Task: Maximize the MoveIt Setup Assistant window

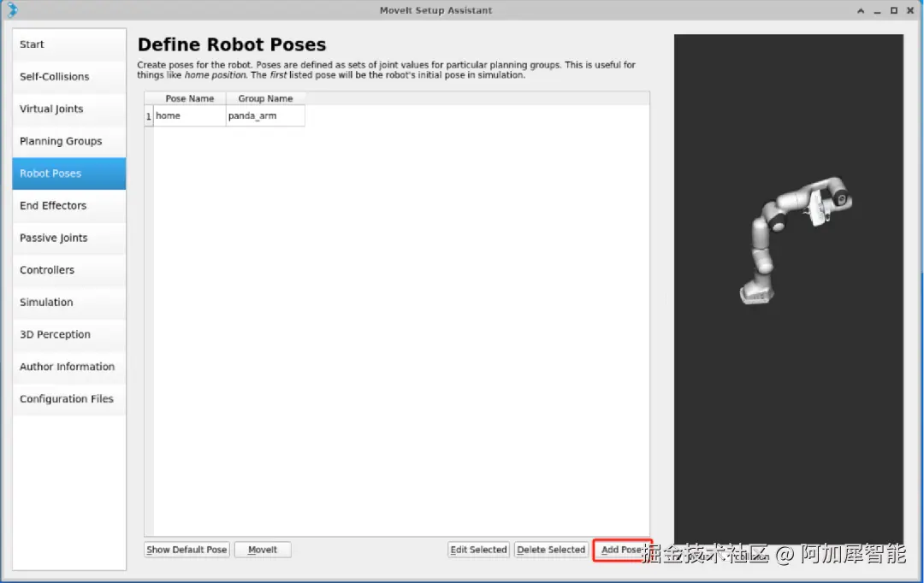Action: click(894, 10)
